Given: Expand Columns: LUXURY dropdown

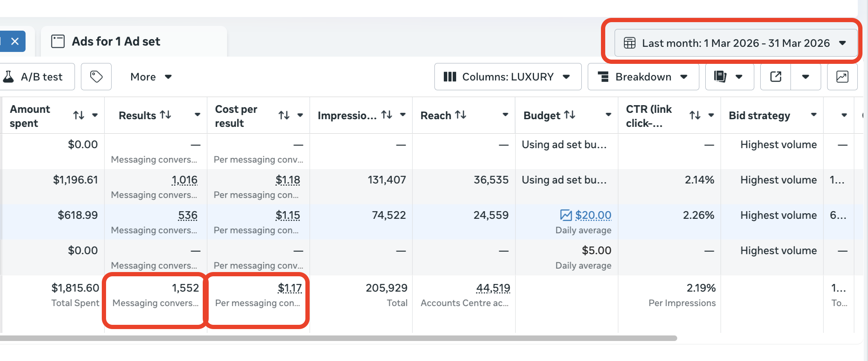Looking at the screenshot, I should point(507,77).
